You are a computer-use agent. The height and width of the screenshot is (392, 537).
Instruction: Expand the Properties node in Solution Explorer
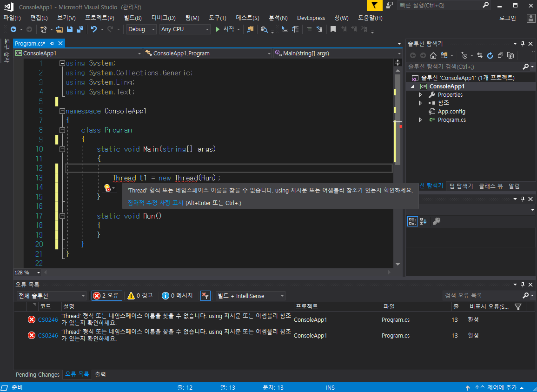coord(421,95)
